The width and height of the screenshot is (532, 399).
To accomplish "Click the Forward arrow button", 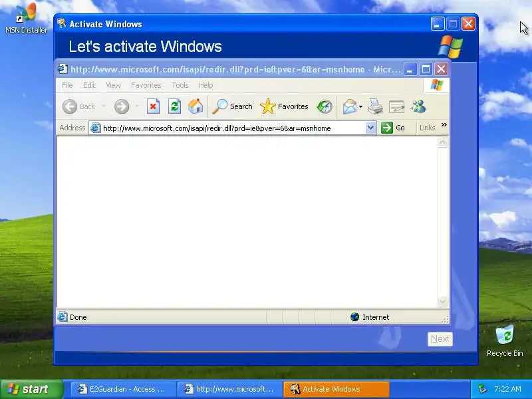I will 122,106.
